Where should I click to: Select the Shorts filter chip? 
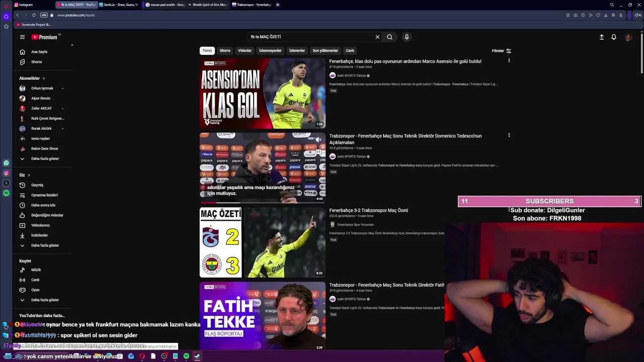pos(225,50)
